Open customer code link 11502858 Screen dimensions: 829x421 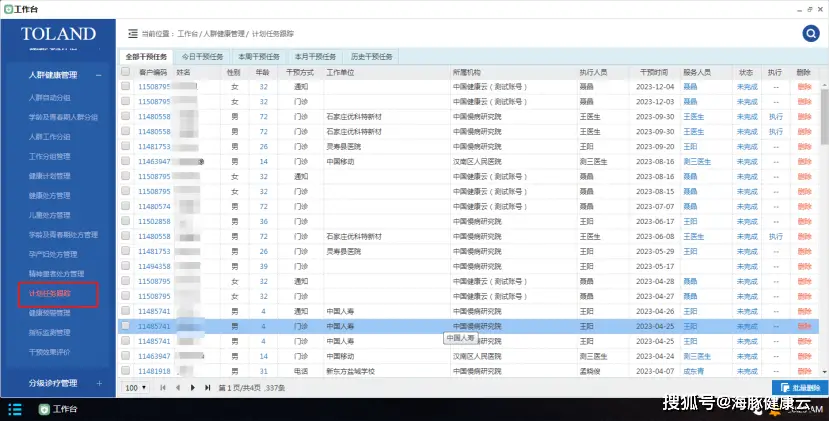(x=154, y=222)
